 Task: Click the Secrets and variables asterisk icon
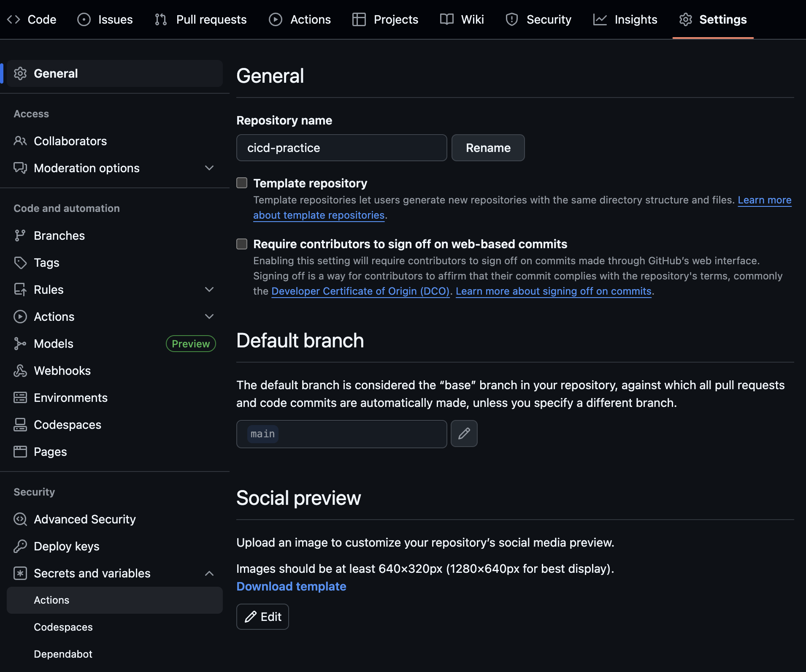click(20, 573)
